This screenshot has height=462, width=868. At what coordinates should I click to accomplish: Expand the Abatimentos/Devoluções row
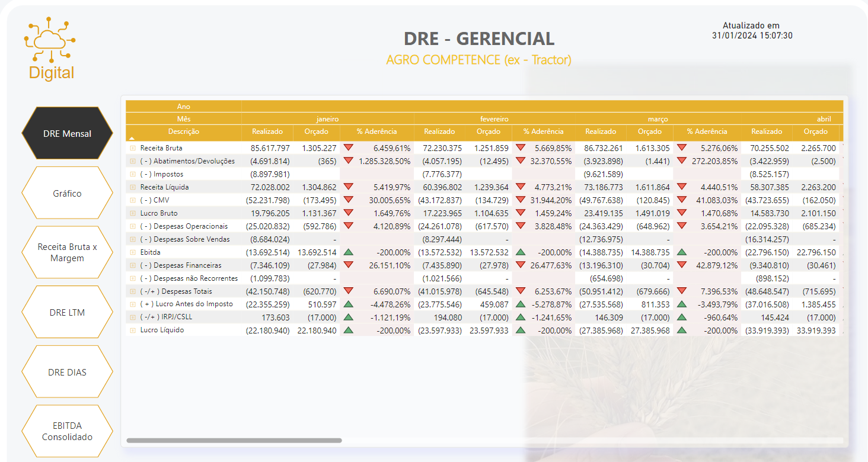[133, 161]
